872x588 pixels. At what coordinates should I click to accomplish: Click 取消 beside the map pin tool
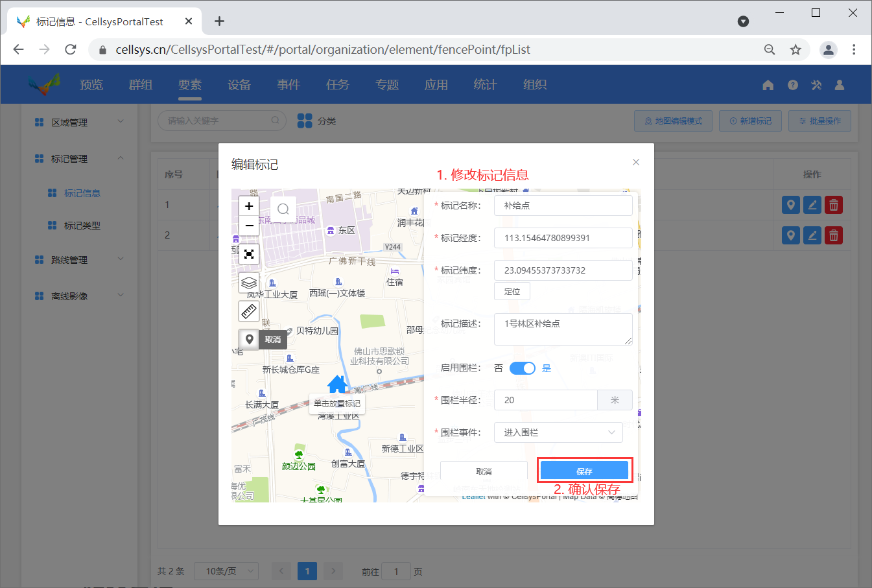tap(273, 339)
